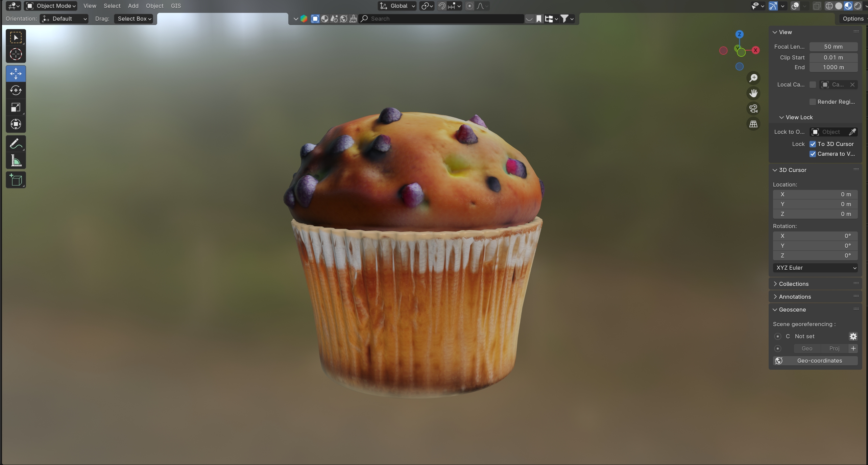Click the Focal Length value field
Image resolution: width=868 pixels, height=465 pixels.
pos(833,47)
